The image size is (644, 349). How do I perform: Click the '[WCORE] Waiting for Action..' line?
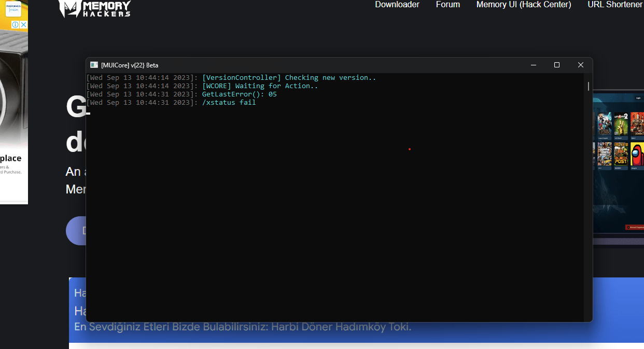point(202,86)
